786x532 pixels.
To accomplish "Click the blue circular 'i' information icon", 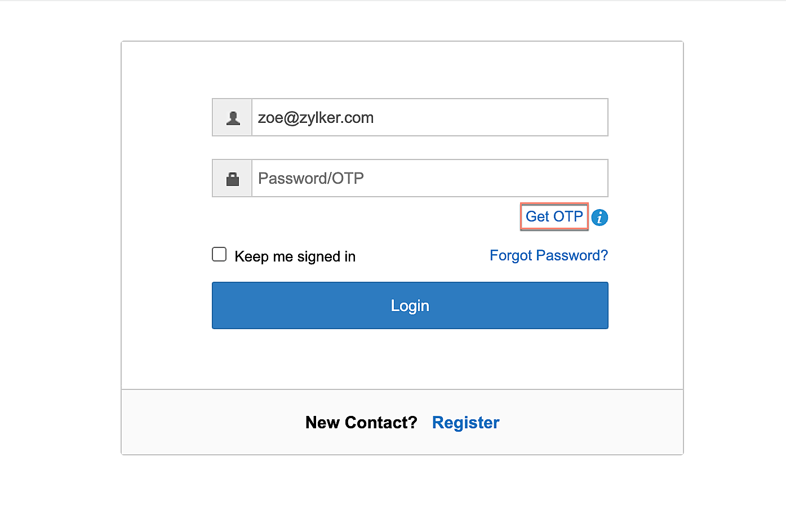I will coord(600,218).
